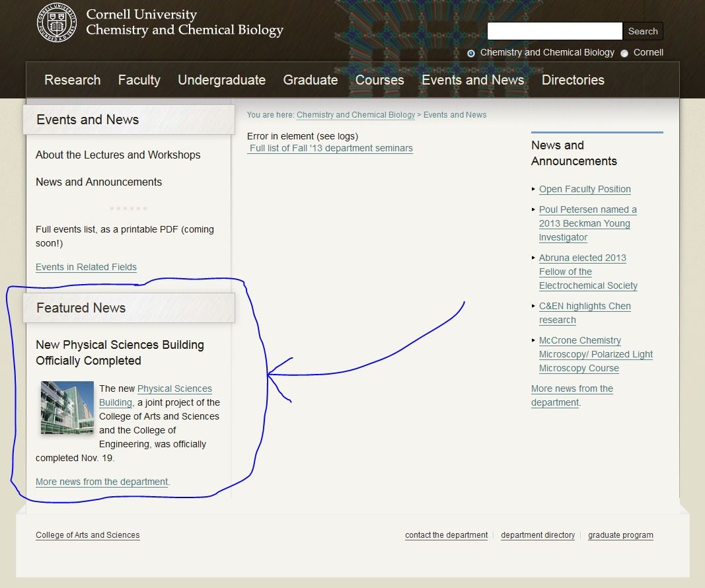Follow the Events in Related Fields link
Screen dimensions: 705x588
click(86, 267)
